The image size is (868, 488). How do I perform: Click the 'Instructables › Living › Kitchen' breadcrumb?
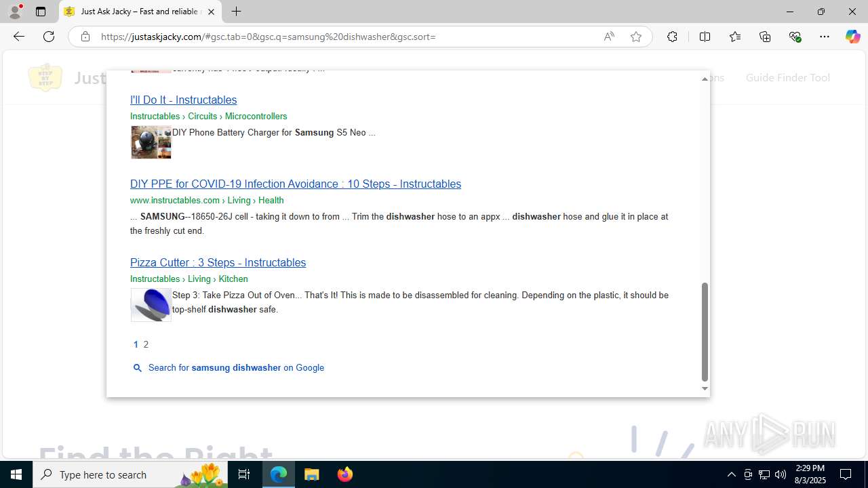pyautogui.click(x=189, y=279)
